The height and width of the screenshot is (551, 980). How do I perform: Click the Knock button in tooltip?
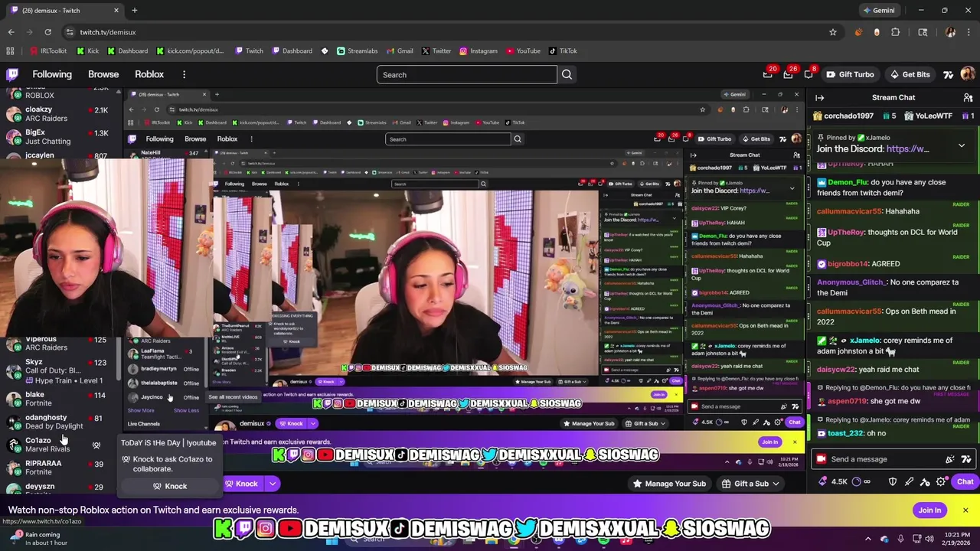point(170,486)
